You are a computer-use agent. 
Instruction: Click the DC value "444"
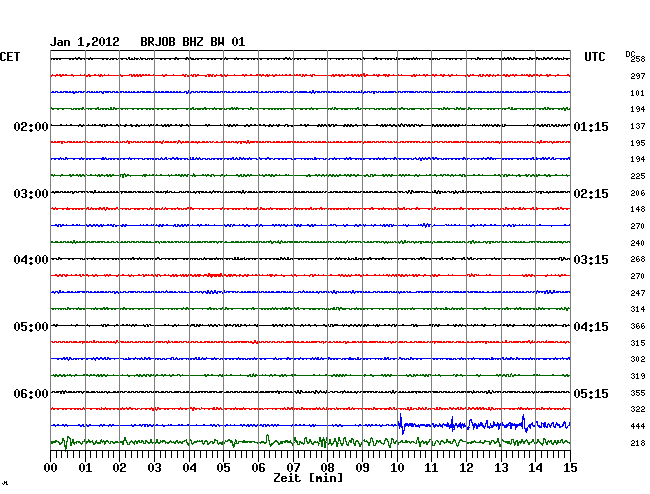tap(638, 426)
